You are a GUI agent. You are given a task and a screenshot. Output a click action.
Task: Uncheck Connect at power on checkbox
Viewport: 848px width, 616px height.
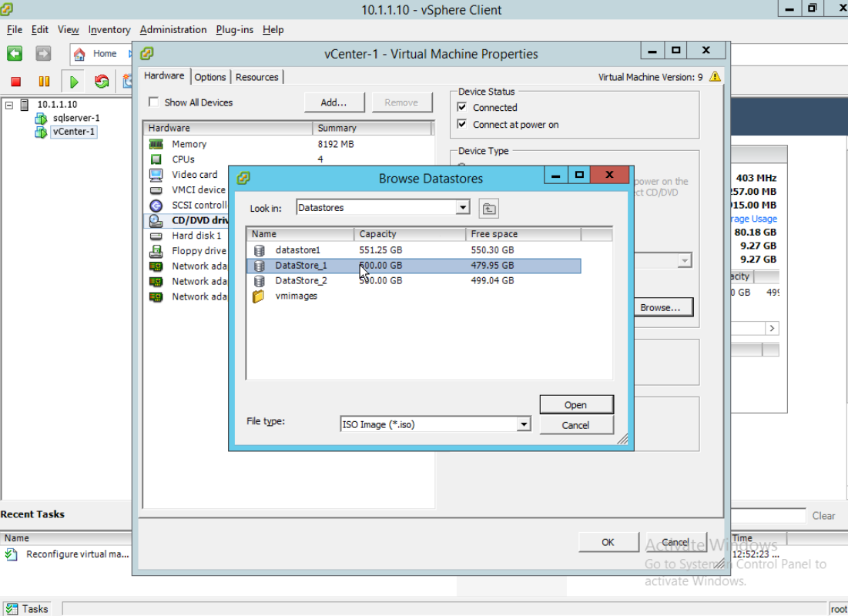point(462,124)
